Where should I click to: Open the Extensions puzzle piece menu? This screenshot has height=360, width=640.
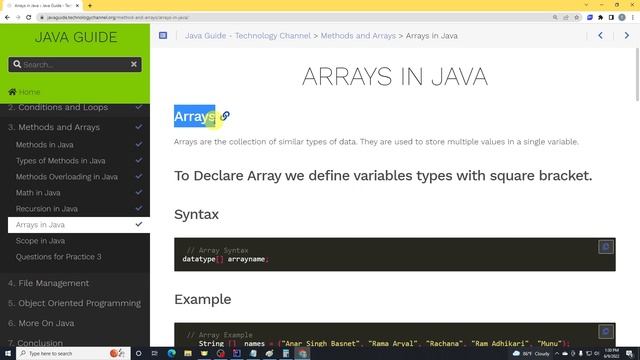coord(600,18)
